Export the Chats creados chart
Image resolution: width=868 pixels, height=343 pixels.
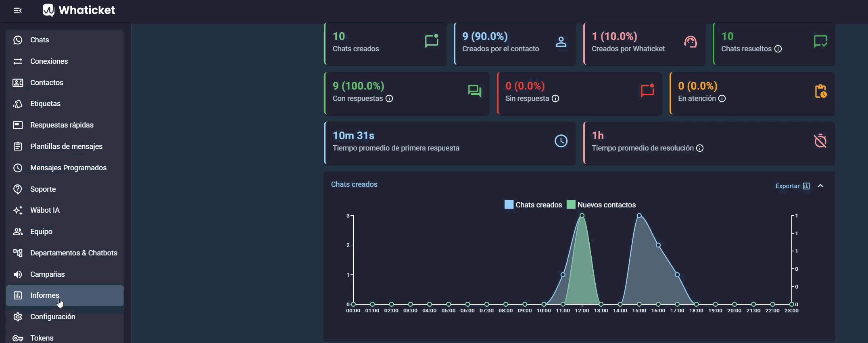793,186
